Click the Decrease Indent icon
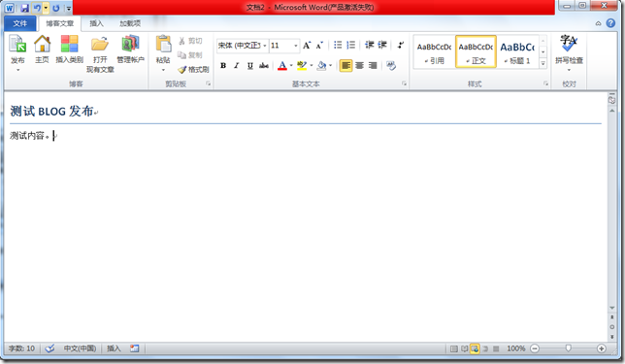The image size is (625, 364). (370, 45)
